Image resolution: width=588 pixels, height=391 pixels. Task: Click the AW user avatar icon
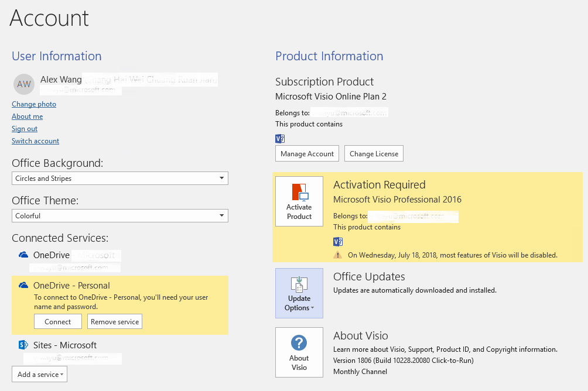pyautogui.click(x=24, y=84)
